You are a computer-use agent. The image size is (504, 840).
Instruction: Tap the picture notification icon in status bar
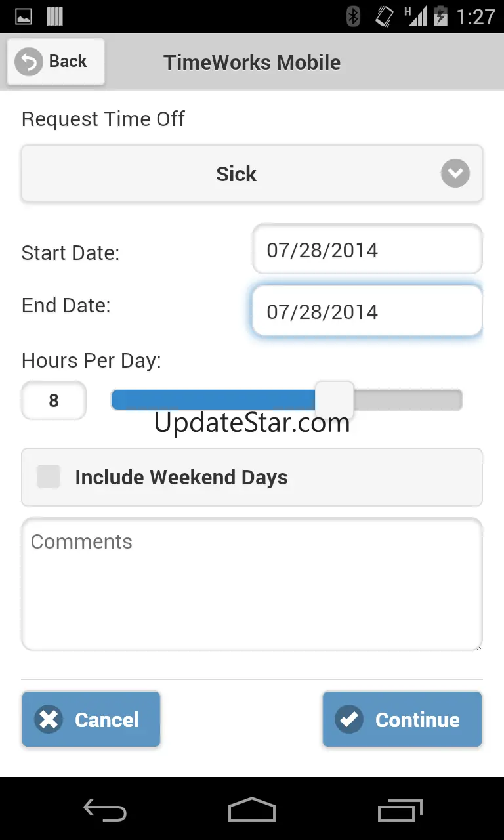click(24, 16)
